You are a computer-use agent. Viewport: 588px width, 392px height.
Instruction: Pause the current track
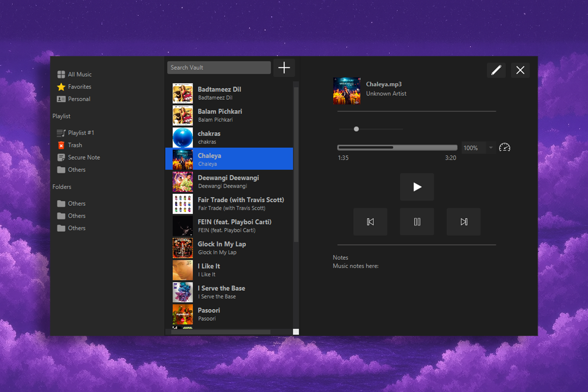coord(417,222)
